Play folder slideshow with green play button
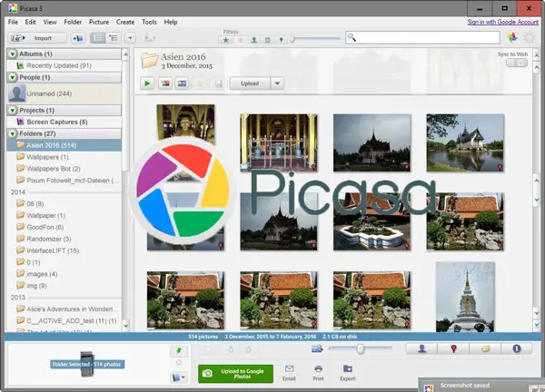This screenshot has width=545, height=392. pos(147,83)
